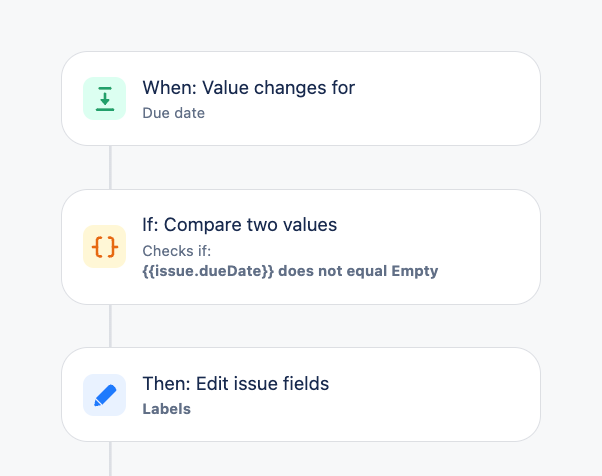The width and height of the screenshot is (602, 476).
Task: Click the blue pencil Edit issue icon
Action: click(x=104, y=395)
